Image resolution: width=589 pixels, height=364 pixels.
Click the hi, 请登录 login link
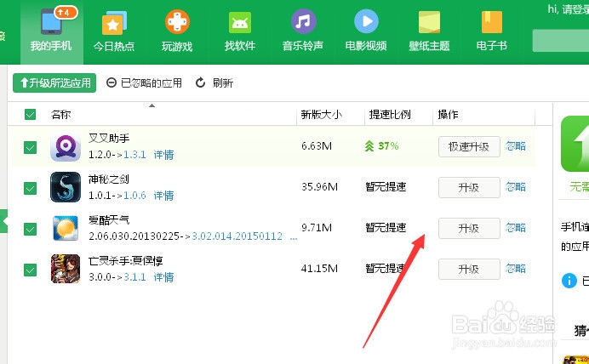coord(569,9)
